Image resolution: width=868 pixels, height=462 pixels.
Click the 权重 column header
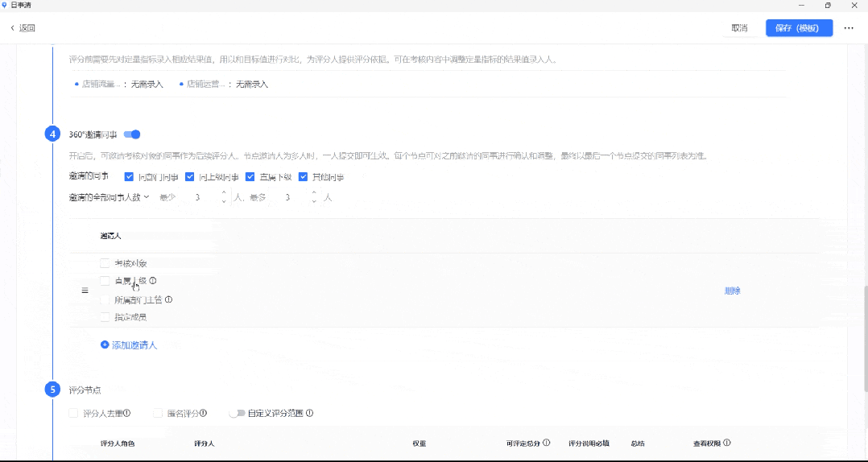pos(419,443)
